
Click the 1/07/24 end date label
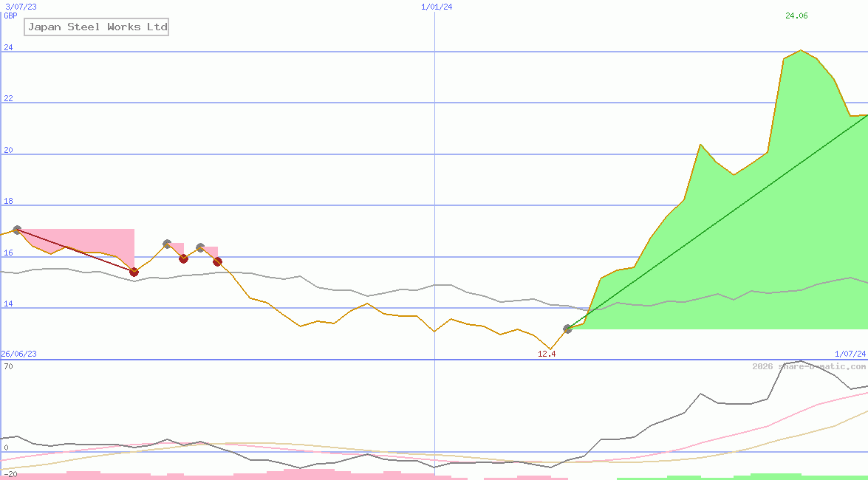[x=850, y=354]
